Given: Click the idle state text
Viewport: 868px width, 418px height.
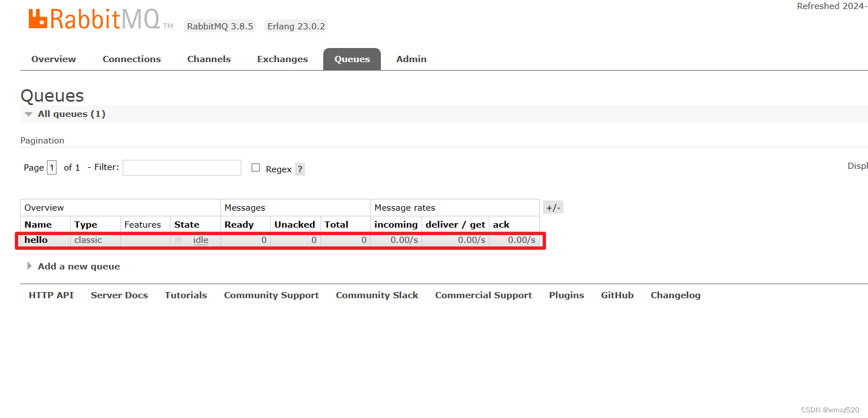Looking at the screenshot, I should [201, 240].
